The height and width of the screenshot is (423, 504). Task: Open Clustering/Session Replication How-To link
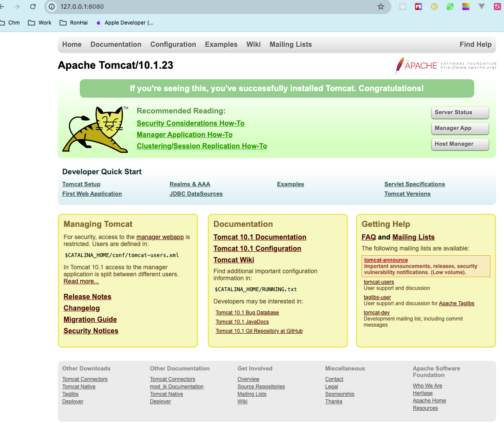pyautogui.click(x=202, y=146)
